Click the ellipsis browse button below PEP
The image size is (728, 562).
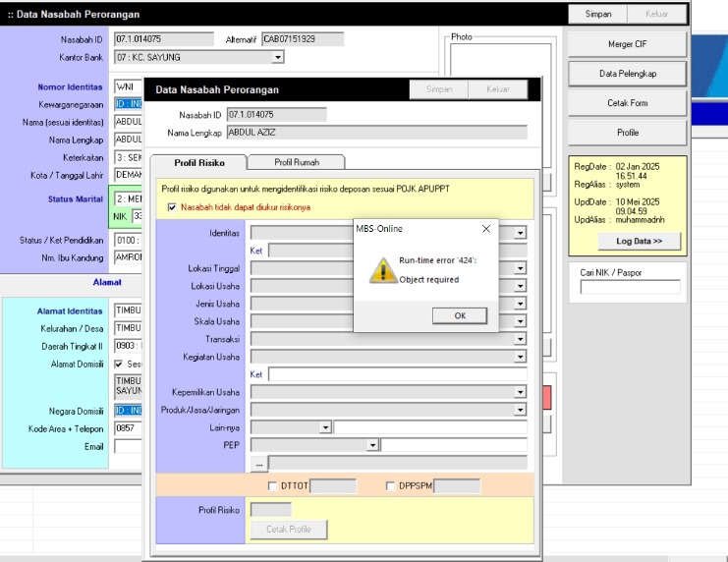[x=258, y=463]
